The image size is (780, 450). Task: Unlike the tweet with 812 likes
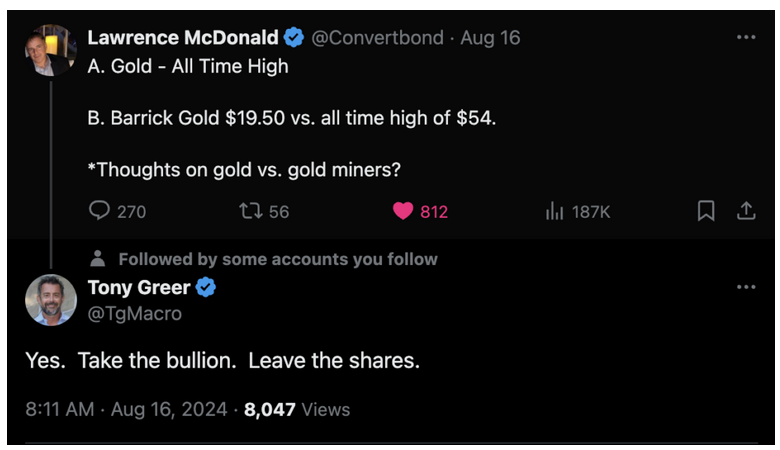(403, 211)
